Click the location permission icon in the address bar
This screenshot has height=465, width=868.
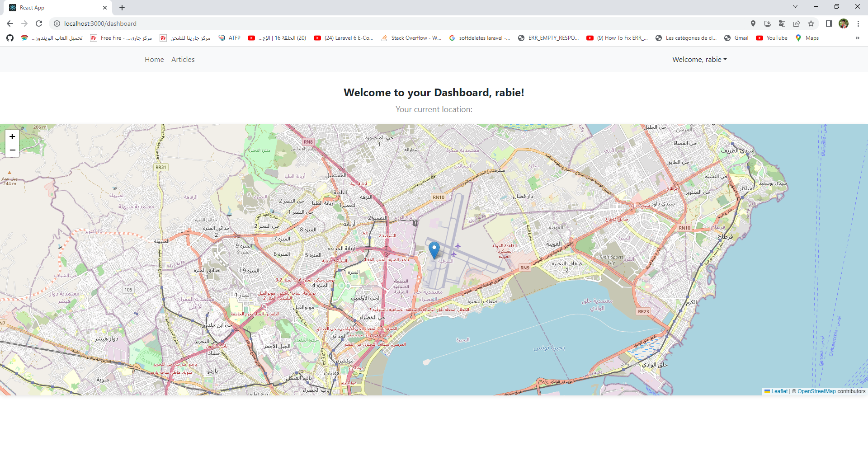coord(753,23)
